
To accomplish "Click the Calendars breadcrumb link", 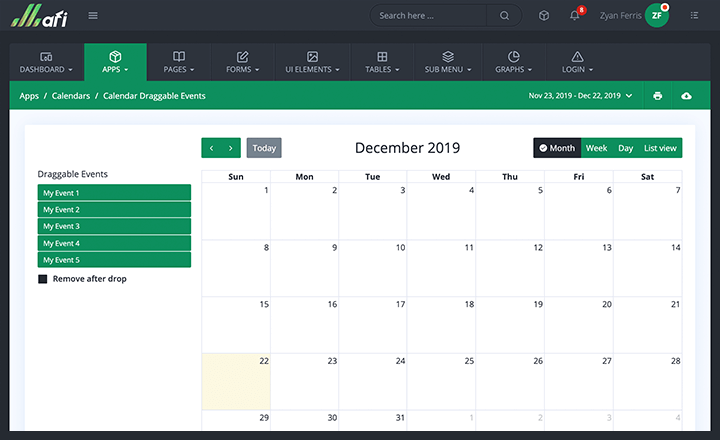I will coord(71,96).
